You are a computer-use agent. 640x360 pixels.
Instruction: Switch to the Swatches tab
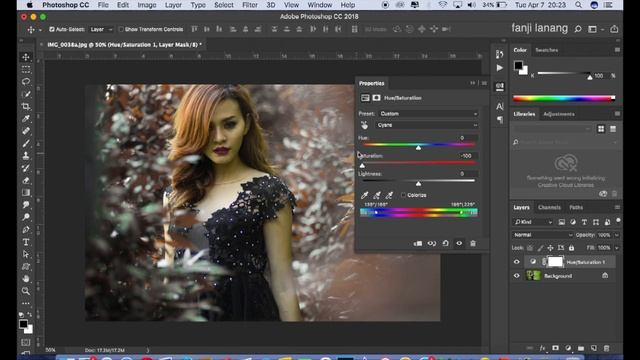coord(546,50)
